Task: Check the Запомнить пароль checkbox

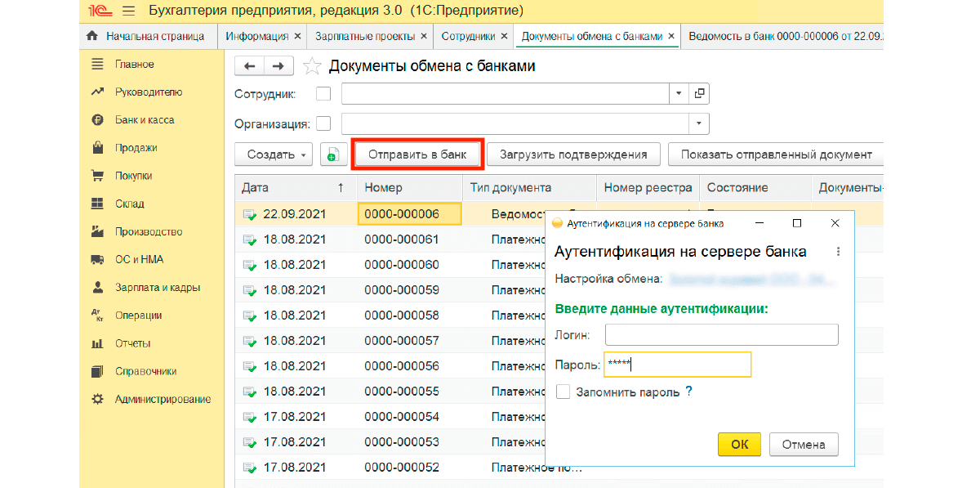Action: point(563,392)
